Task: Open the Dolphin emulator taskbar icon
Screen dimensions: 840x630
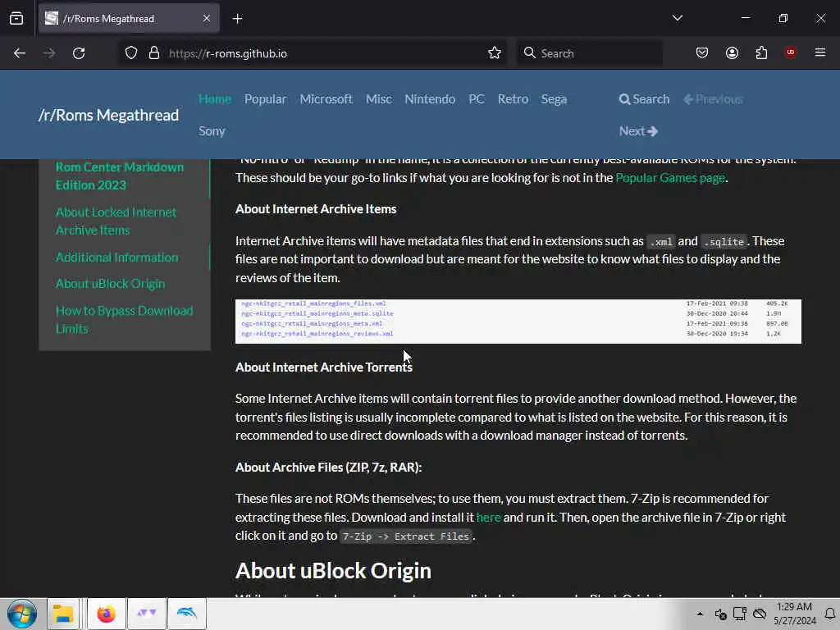Action: tap(186, 614)
